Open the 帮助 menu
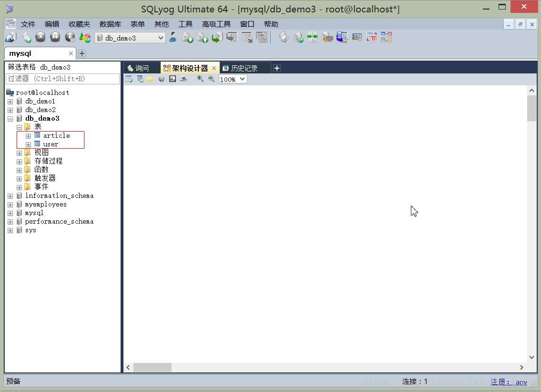The image size is (541, 392). coord(271,24)
